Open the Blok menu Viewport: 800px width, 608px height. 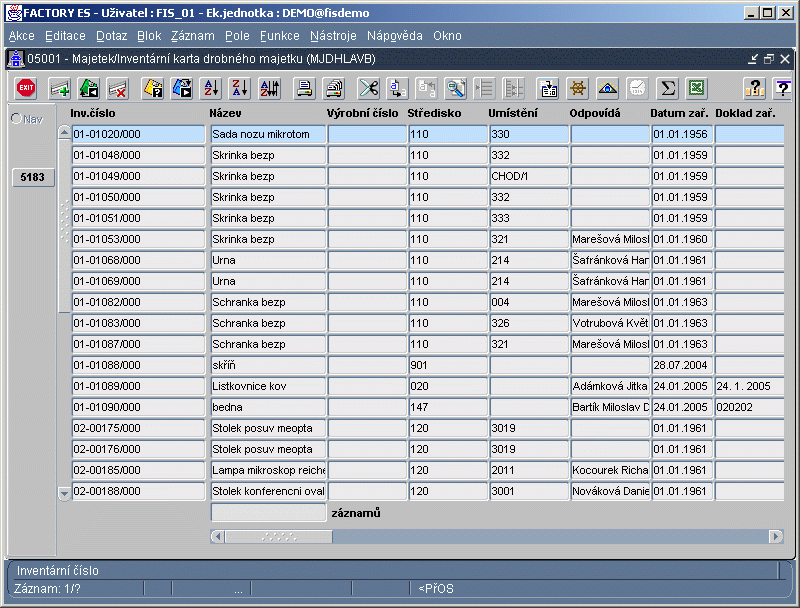pyautogui.click(x=149, y=36)
